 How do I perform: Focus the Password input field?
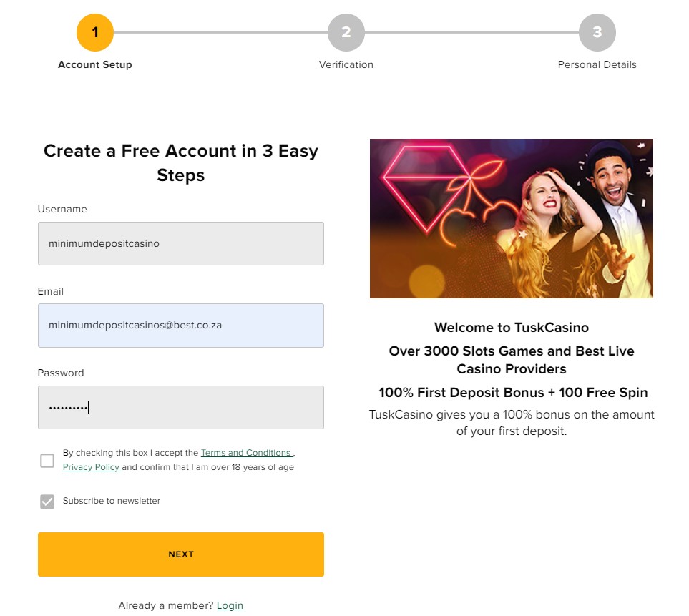181,407
